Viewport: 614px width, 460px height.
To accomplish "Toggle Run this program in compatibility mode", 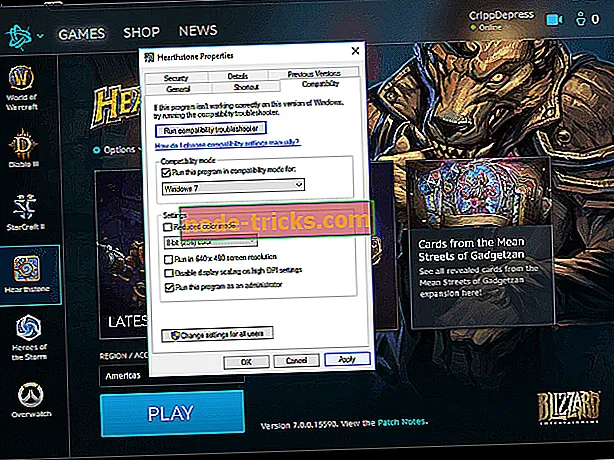I will click(166, 172).
